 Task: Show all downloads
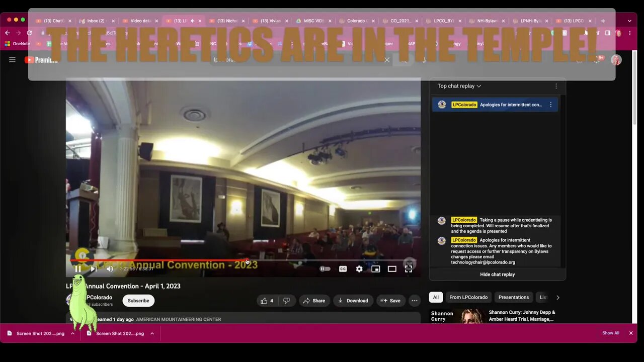click(611, 333)
